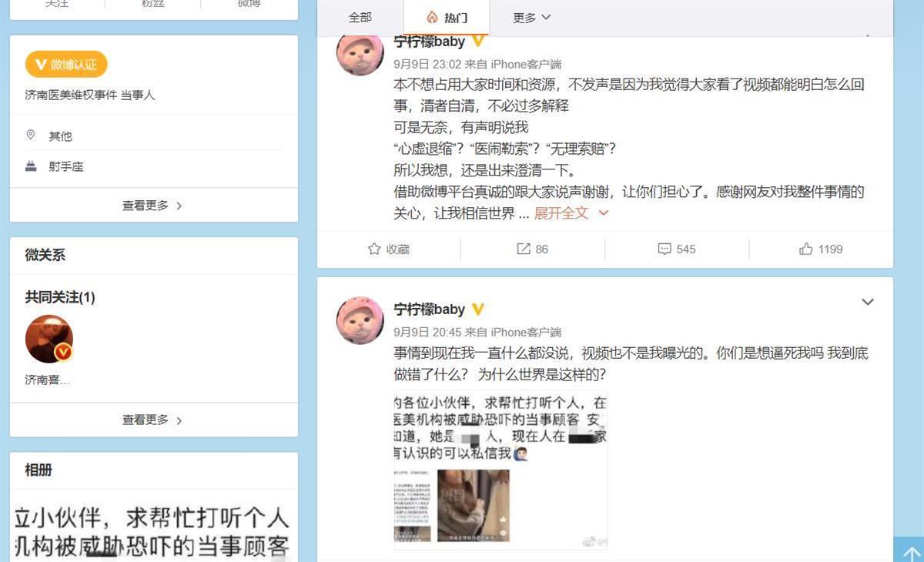Click the star favorite icon 收藏

point(374,249)
